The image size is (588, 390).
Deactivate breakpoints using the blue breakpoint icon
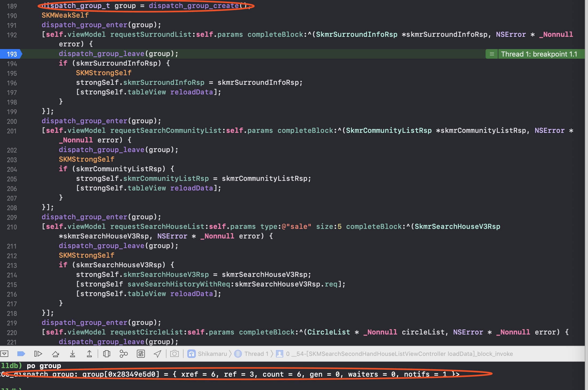[21, 354]
